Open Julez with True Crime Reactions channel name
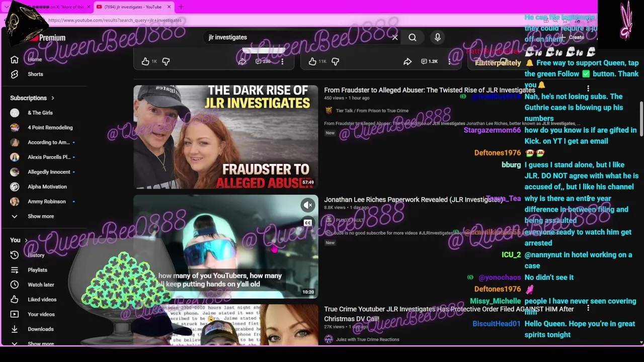 coord(367,339)
